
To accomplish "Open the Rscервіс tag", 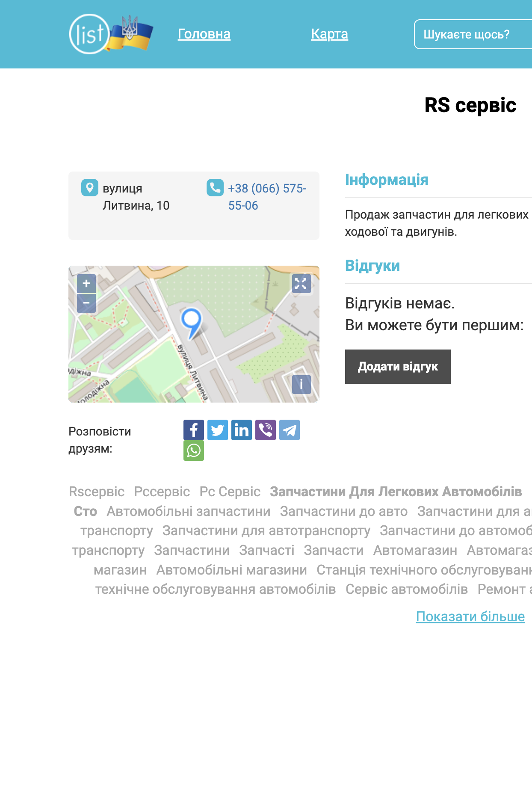I will 97,492.
